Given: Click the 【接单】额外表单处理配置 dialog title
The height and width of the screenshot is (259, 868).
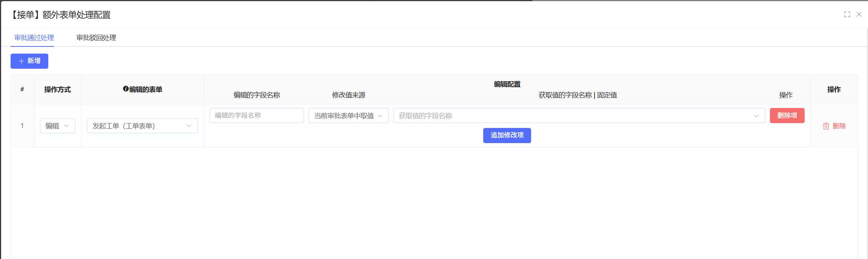Looking at the screenshot, I should click(x=60, y=15).
